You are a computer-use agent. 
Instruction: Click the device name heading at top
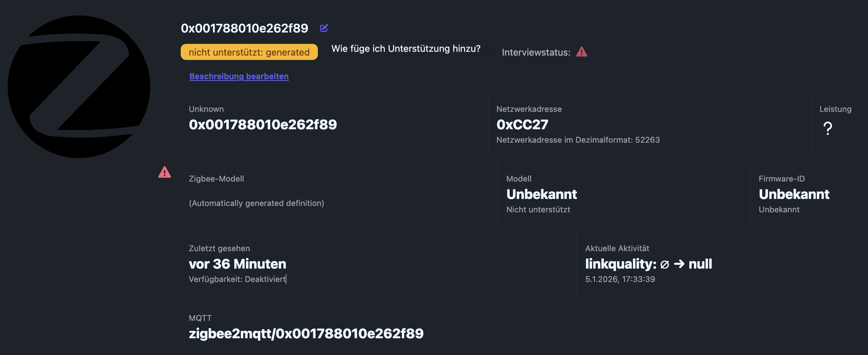[x=244, y=28]
